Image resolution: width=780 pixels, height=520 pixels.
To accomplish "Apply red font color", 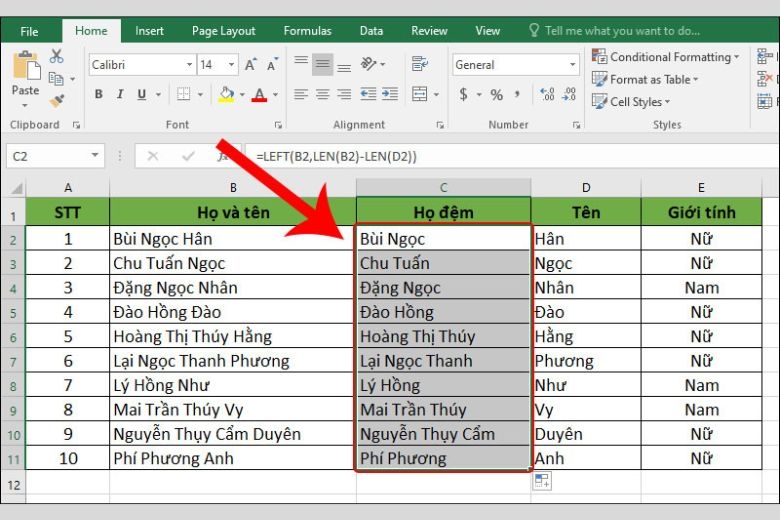I will 259,94.
